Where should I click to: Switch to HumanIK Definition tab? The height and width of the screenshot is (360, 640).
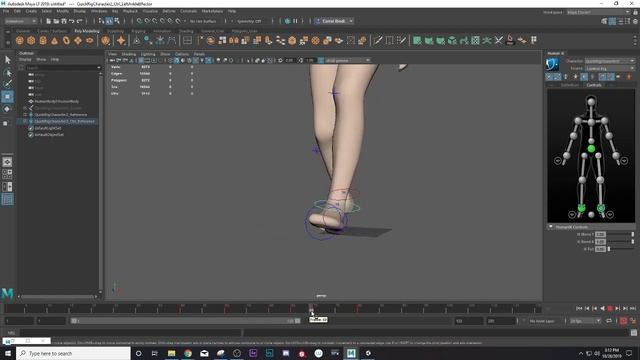point(569,85)
